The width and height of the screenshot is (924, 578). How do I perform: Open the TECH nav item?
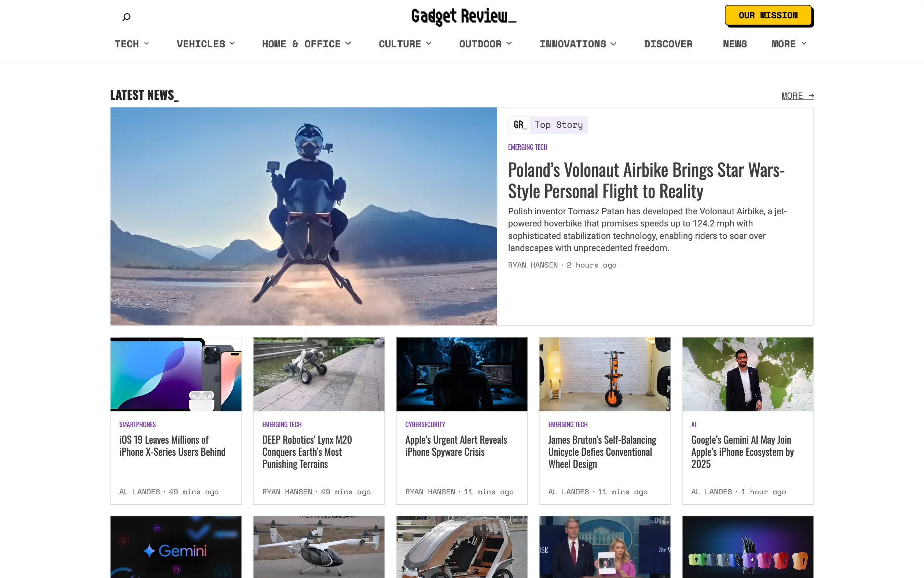127,44
